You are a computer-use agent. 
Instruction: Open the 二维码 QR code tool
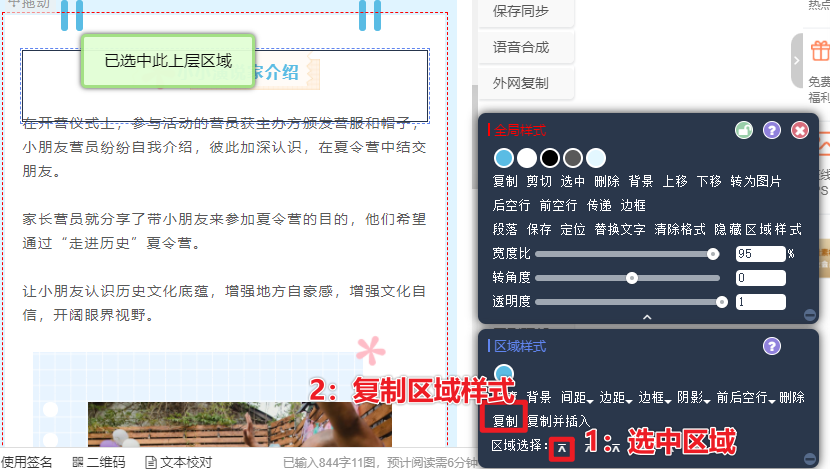point(99,462)
